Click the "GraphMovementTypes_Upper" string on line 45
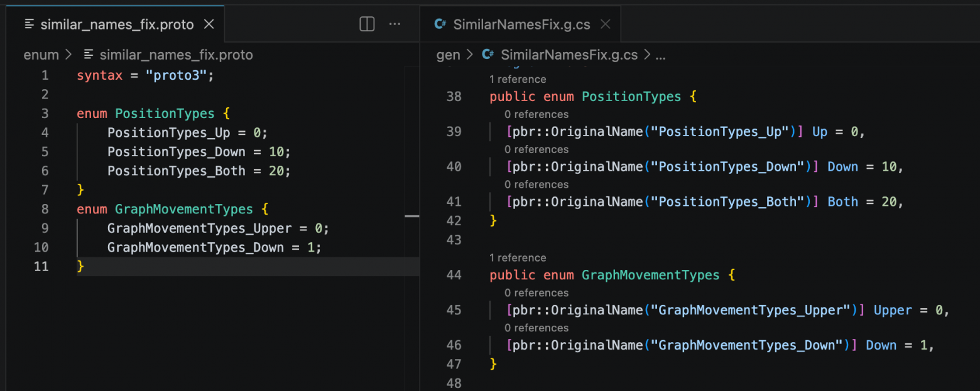The width and height of the screenshot is (980, 391). 751,310
